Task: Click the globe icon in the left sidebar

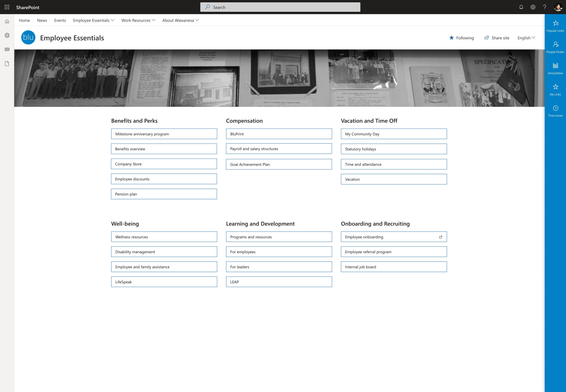Action: coord(7,35)
